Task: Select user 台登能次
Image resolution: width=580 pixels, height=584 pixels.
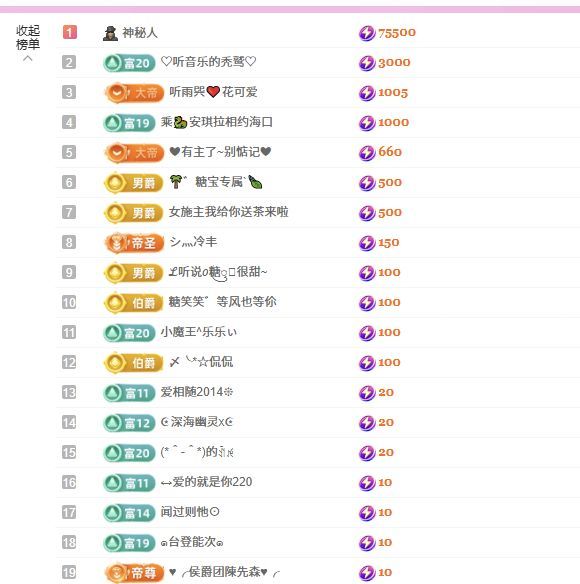Action: pyautogui.click(x=192, y=542)
